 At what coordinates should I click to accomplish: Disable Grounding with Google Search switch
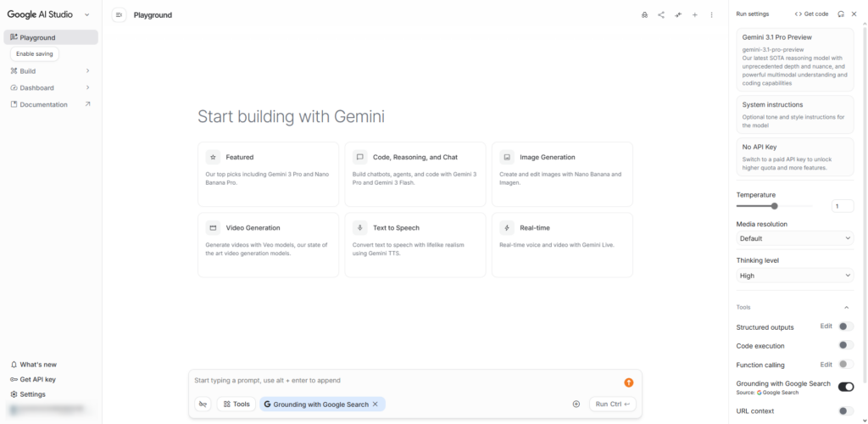pos(846,387)
